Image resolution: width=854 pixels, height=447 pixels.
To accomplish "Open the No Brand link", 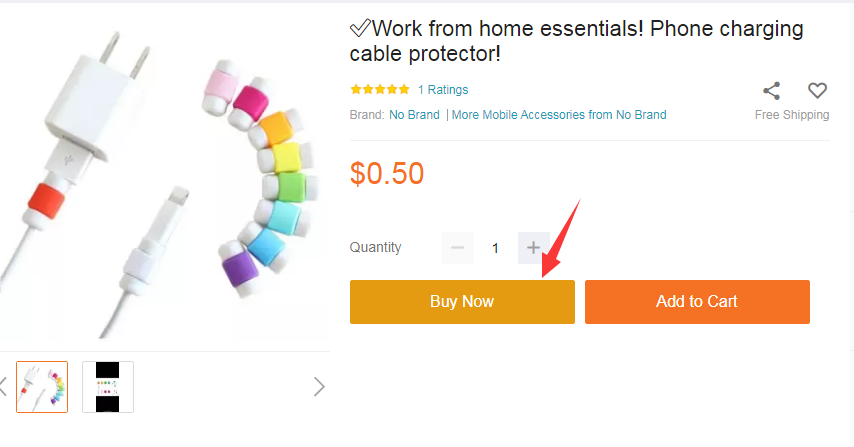I will (414, 115).
